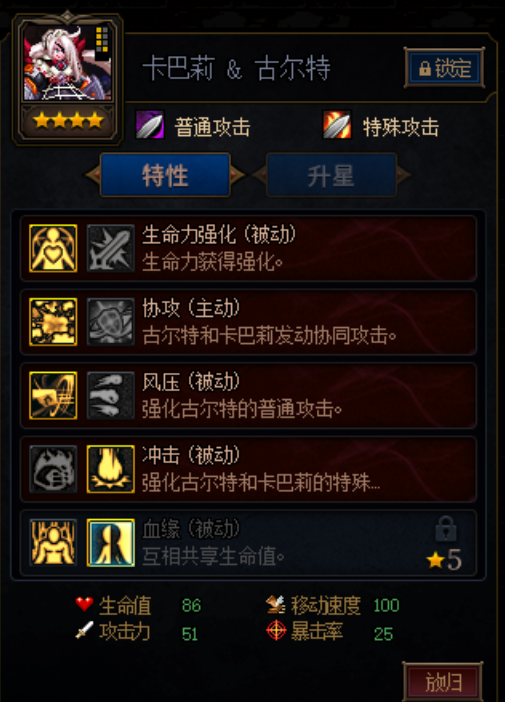The image size is (505, 702).
Task: Select the gray sword icon in 生命力强化 row
Action: coord(111,248)
